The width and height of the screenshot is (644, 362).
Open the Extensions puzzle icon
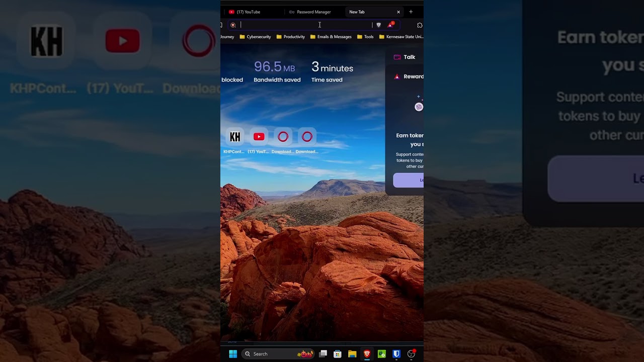(420, 25)
